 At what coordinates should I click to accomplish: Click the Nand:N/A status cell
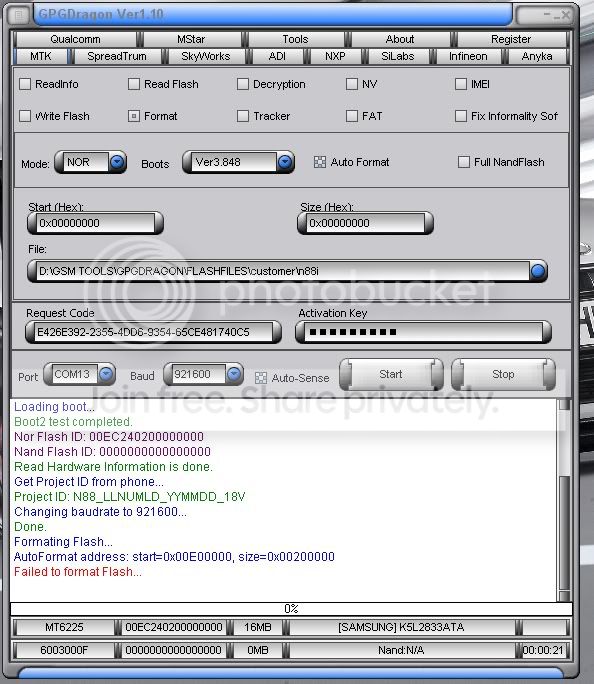[401, 650]
